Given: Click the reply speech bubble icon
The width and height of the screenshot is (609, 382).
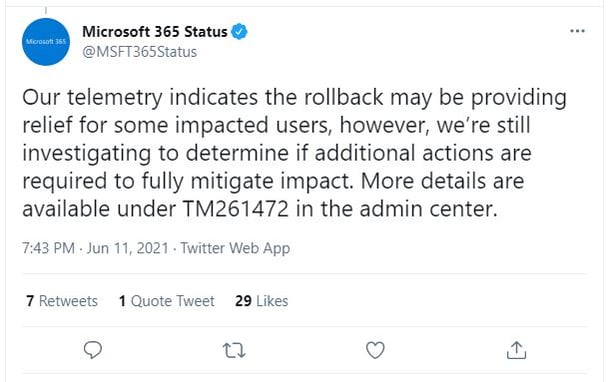Looking at the screenshot, I should pyautogui.click(x=93, y=350).
